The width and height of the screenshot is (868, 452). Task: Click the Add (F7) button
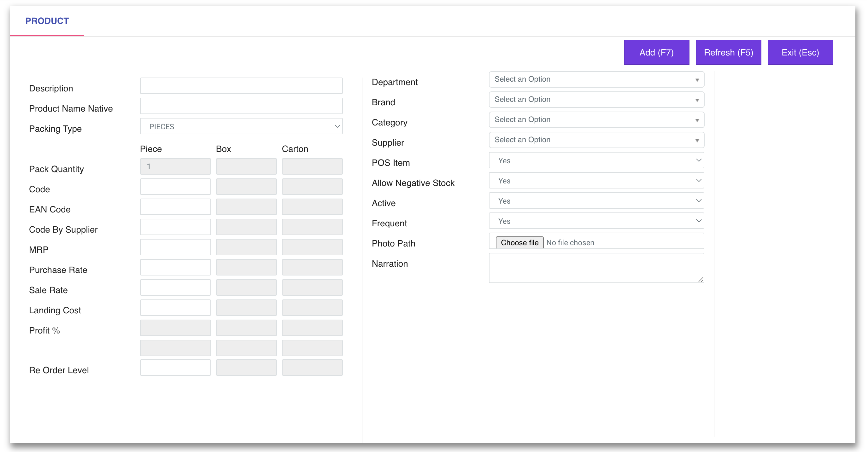pos(656,52)
